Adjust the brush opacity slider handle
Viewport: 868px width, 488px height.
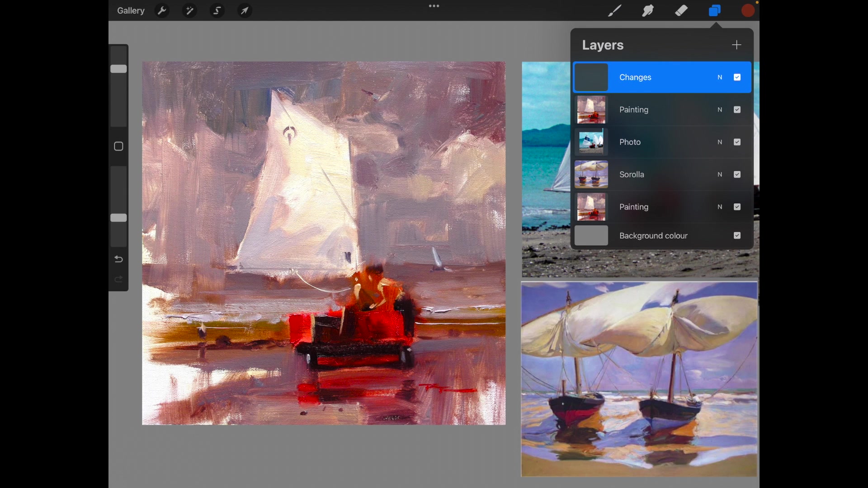coord(118,218)
